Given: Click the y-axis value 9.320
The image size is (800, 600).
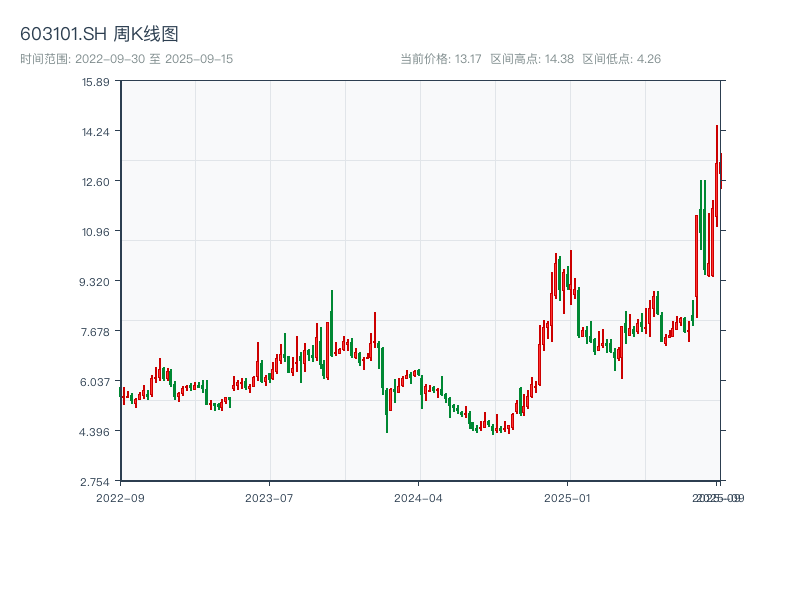Looking at the screenshot, I should 94,282.
